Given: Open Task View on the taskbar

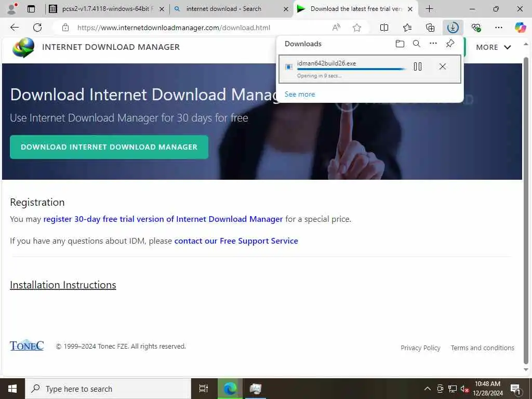Looking at the screenshot, I should tap(204, 389).
